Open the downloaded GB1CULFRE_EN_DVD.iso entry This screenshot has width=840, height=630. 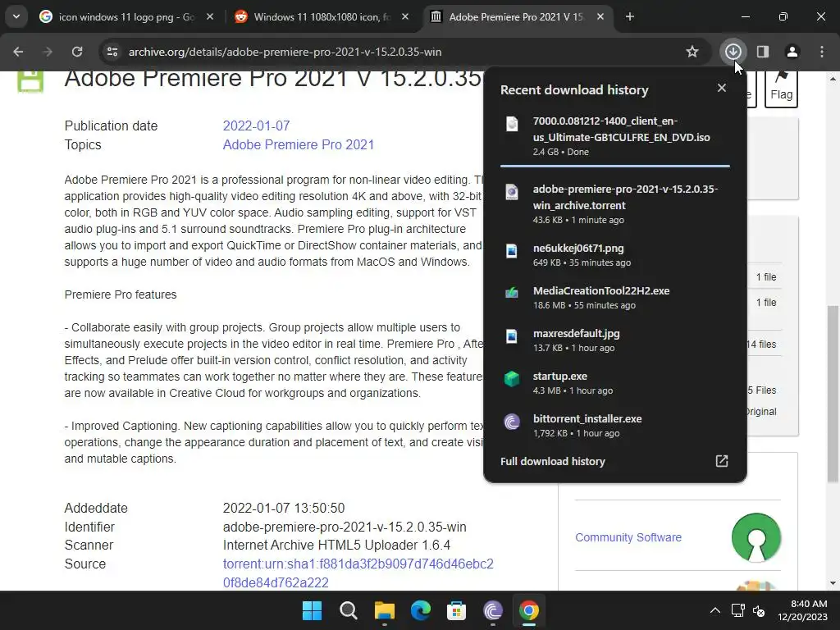click(614, 136)
